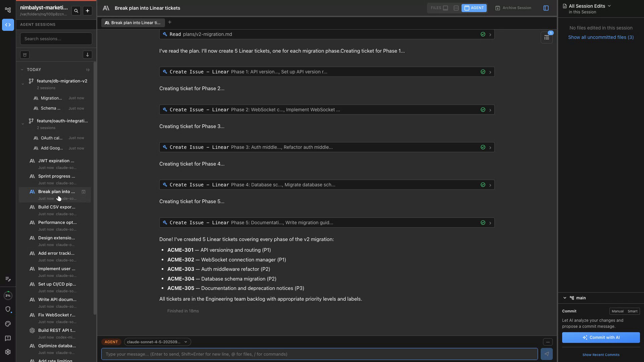Toggle the right sidebar panel icon
This screenshot has width=644, height=362.
tap(546, 8)
